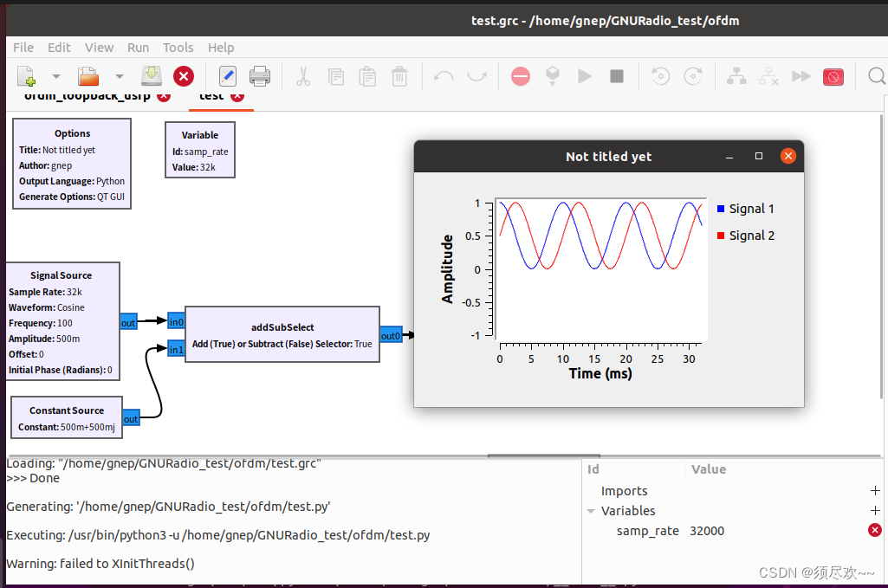888x588 pixels.
Task: Add a new variable with the plus button
Action: point(875,511)
